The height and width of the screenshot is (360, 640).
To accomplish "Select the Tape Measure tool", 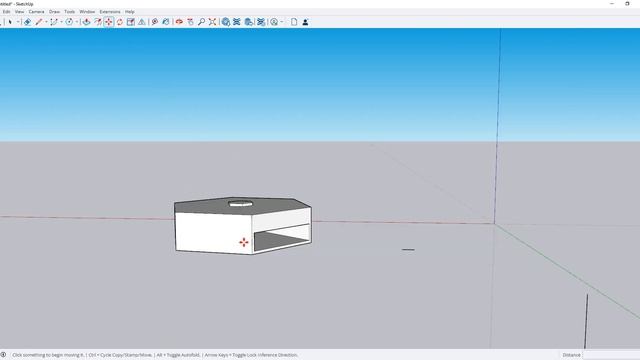I will (x=155, y=22).
